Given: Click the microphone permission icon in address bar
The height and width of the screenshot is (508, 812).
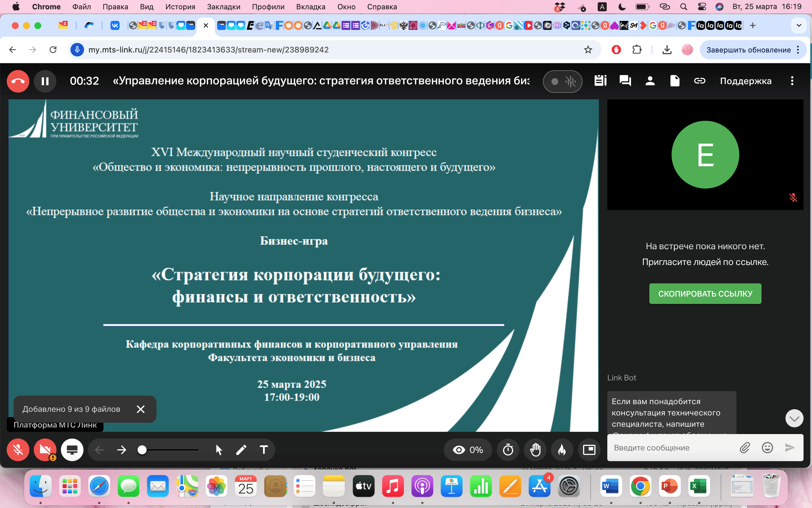Looking at the screenshot, I should (x=77, y=50).
